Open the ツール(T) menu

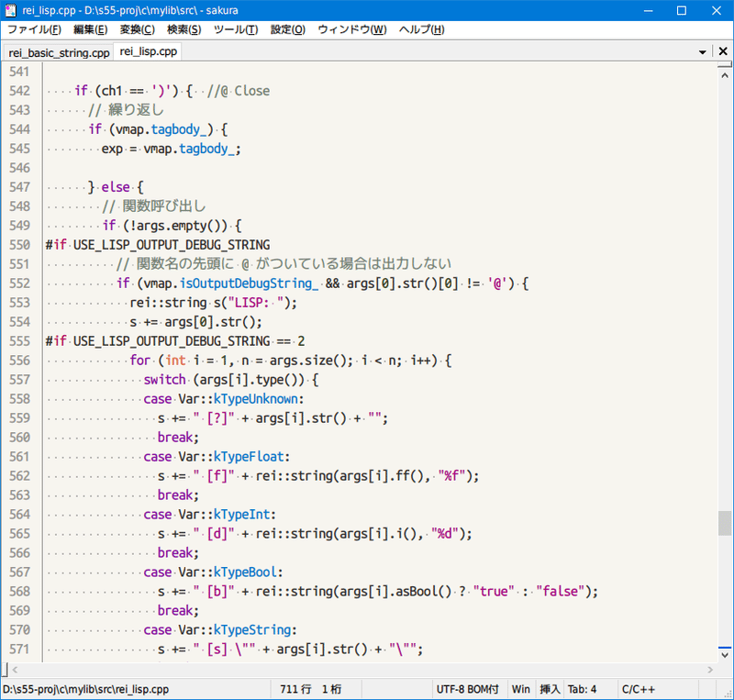click(236, 29)
